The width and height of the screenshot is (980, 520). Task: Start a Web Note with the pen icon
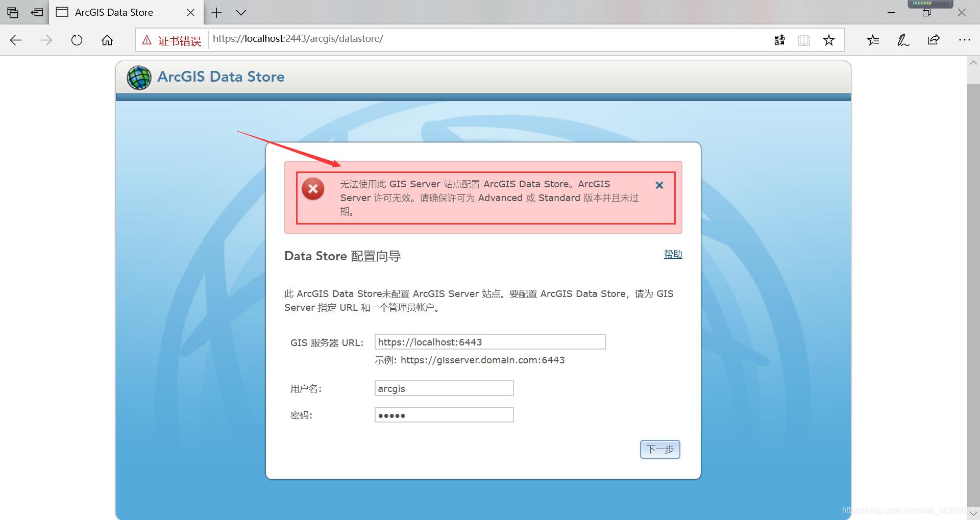coord(902,39)
